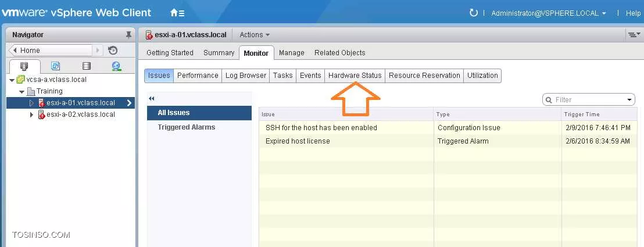Switch to the Summary tab
The image size is (644, 247).
tap(219, 53)
